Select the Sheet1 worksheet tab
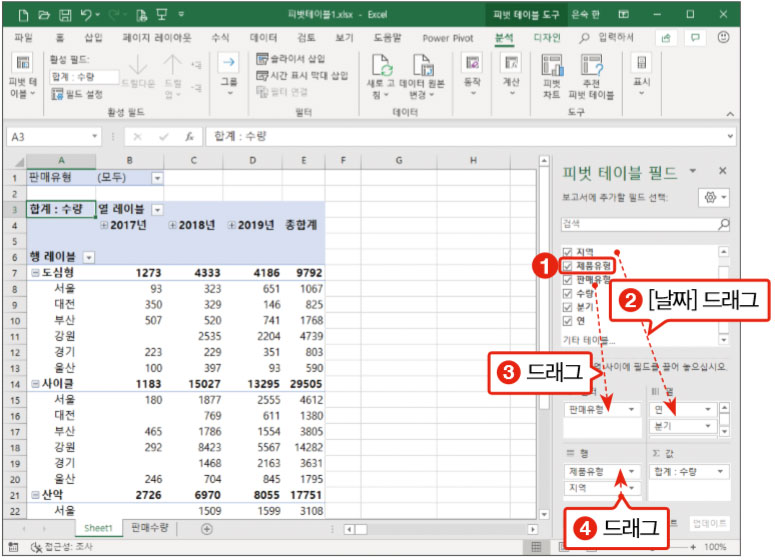The width and height of the screenshot is (775, 560). 98,528
